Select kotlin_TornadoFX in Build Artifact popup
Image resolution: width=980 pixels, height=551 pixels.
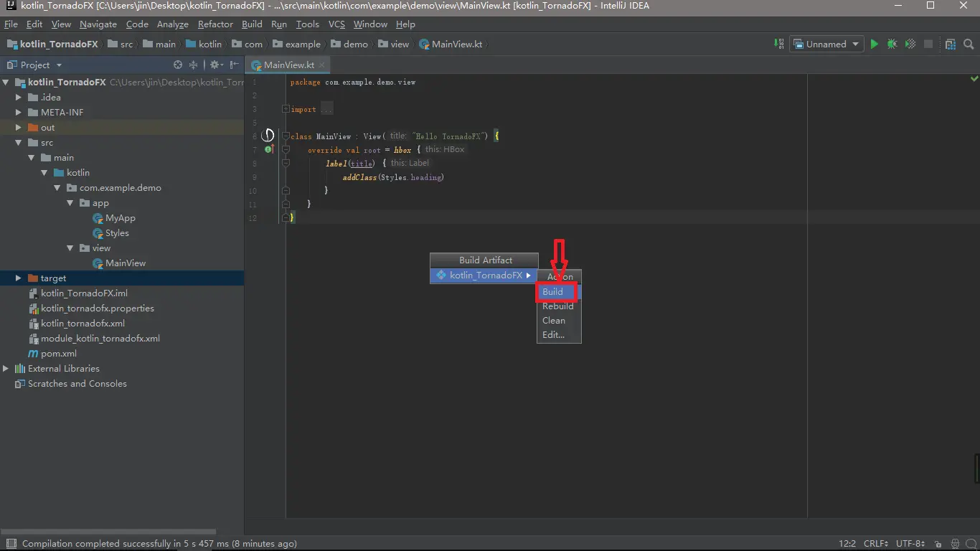[x=484, y=275]
